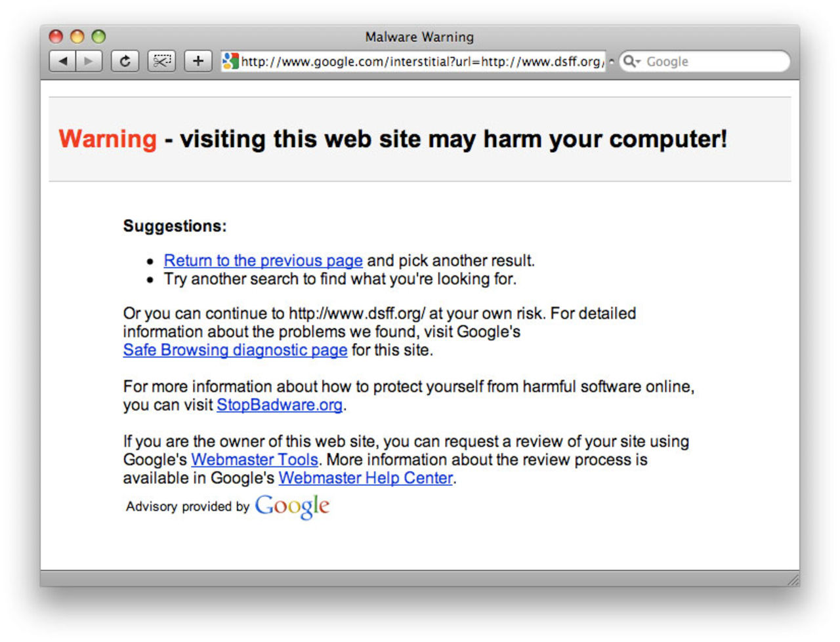Reload the page with refresh button
Image resolution: width=840 pixels, height=642 pixels.
(125, 61)
